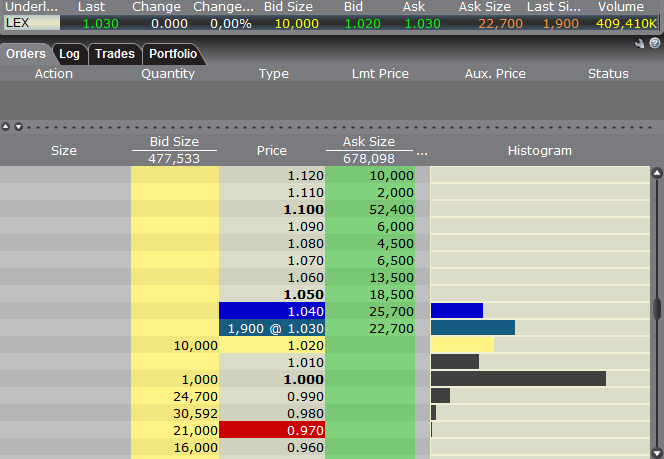Viewport: 664px width, 459px height.
Task: Click the LEX underlying symbol field
Action: (32, 23)
